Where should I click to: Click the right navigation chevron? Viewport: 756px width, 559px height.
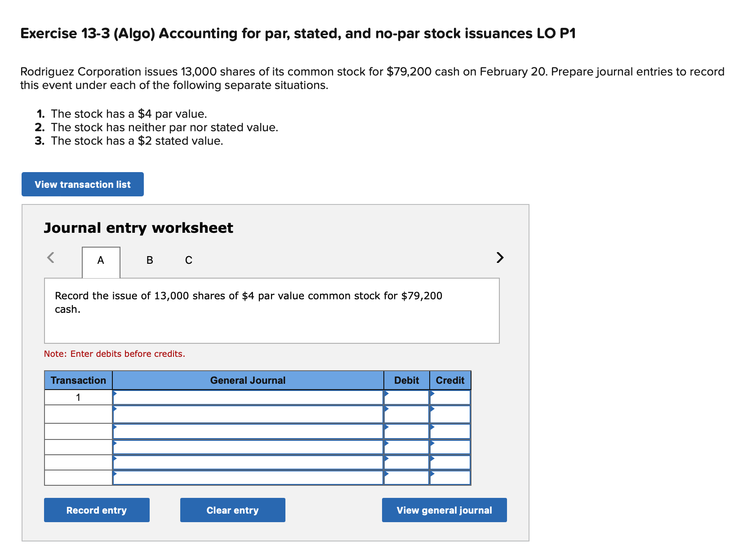pos(499,258)
